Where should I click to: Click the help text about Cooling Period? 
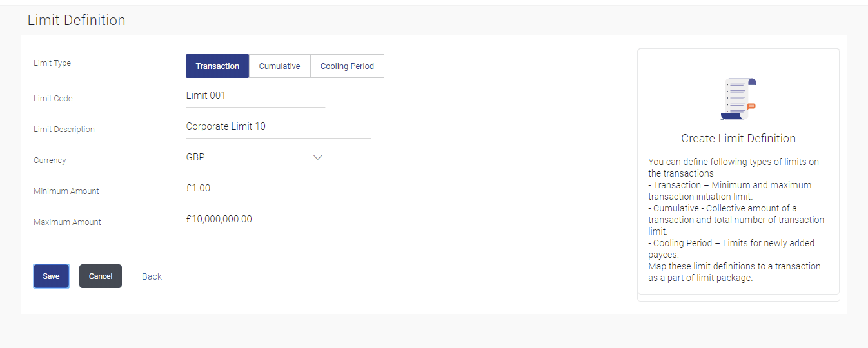pyautogui.click(x=731, y=249)
